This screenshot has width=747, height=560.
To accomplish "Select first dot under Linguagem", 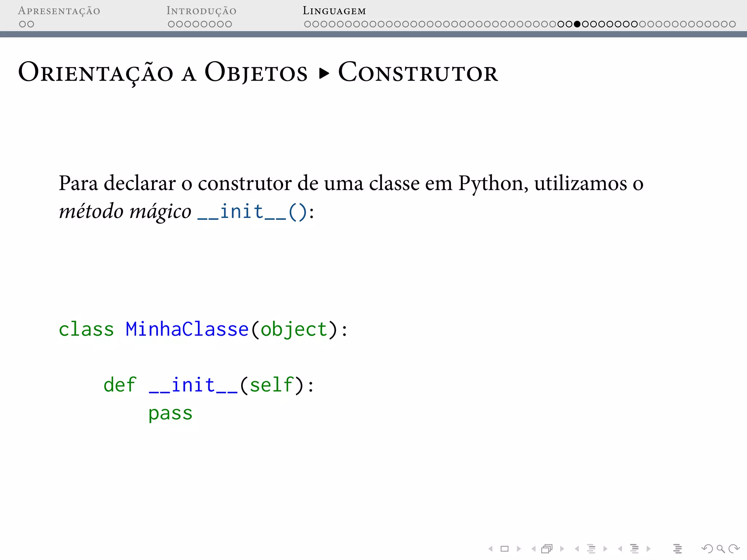I will click(307, 24).
